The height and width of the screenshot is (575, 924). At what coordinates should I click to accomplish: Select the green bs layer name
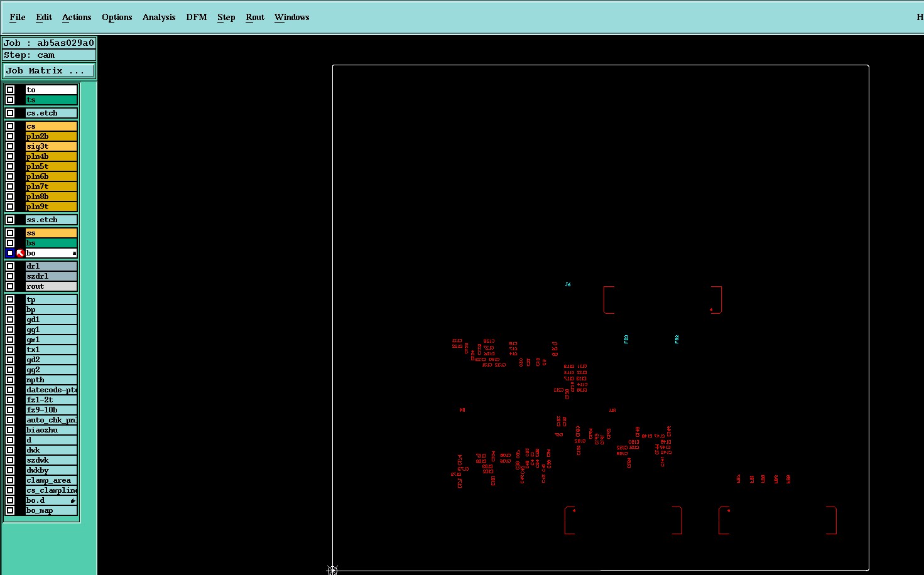[x=52, y=243]
